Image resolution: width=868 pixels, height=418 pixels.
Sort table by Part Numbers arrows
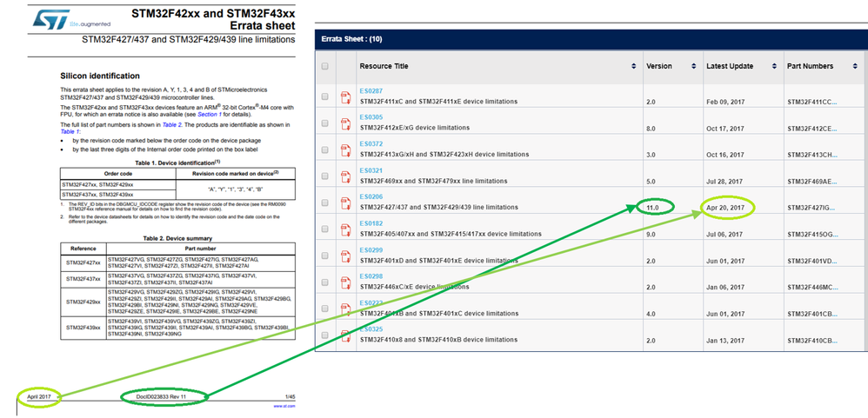855,66
